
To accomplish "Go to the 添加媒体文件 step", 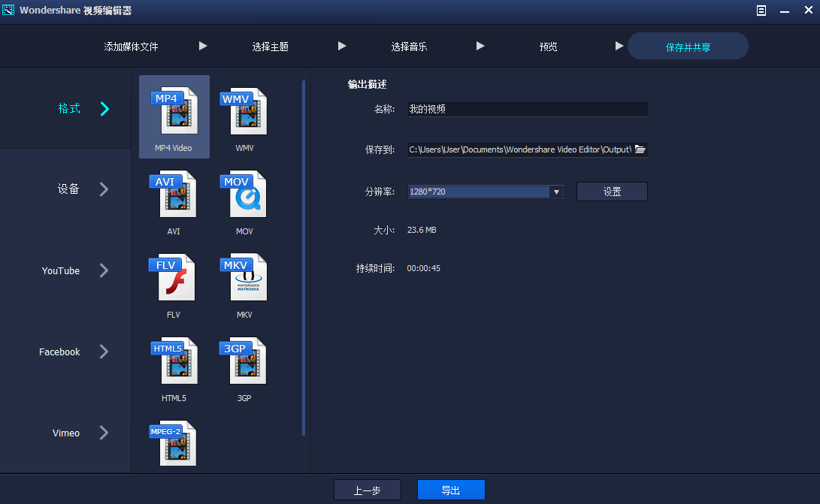I will (131, 47).
